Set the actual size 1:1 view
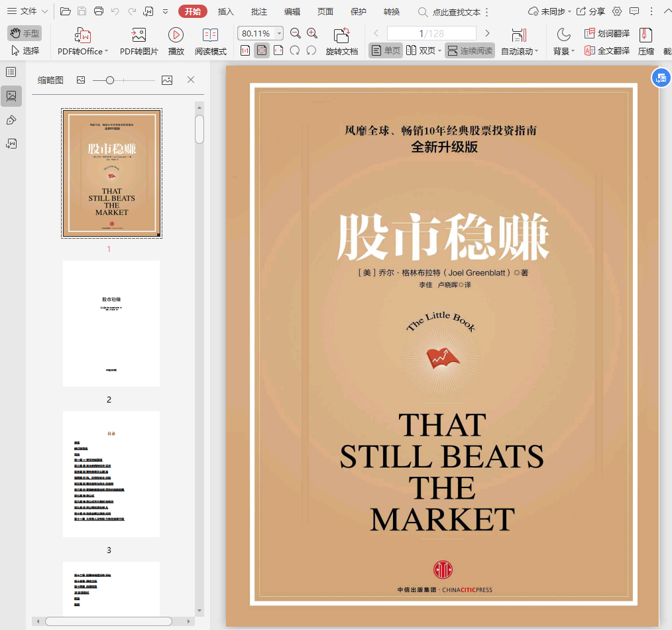The height and width of the screenshot is (630, 672). [245, 50]
